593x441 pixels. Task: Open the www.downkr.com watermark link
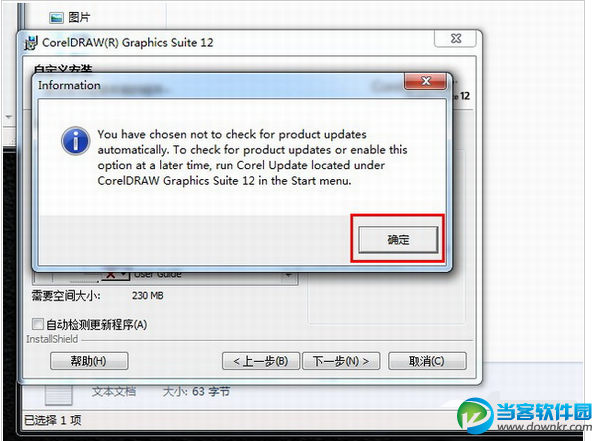click(544, 427)
